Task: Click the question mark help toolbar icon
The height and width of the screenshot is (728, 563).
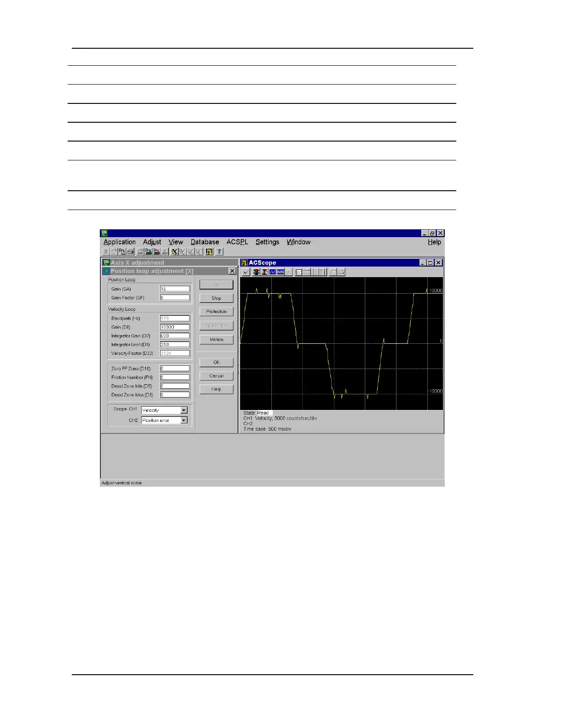Action: 219,251
